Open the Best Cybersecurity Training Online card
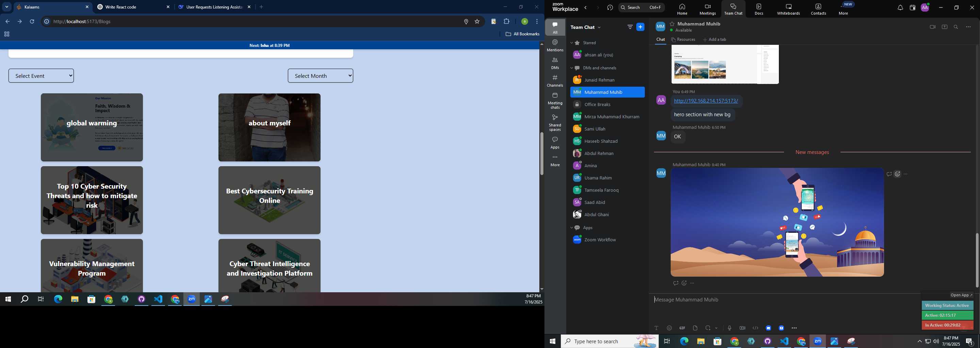This screenshot has height=348, width=980. tap(269, 200)
